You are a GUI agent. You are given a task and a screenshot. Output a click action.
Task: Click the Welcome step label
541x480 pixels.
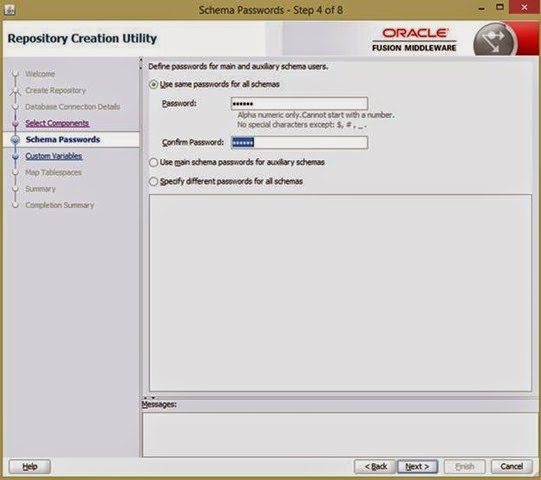coord(40,74)
